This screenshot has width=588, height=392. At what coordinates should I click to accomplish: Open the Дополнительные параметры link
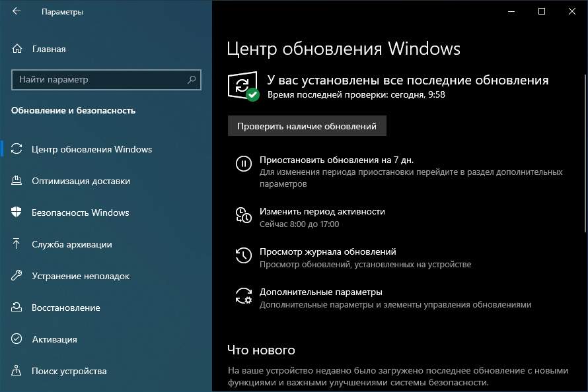click(320, 292)
